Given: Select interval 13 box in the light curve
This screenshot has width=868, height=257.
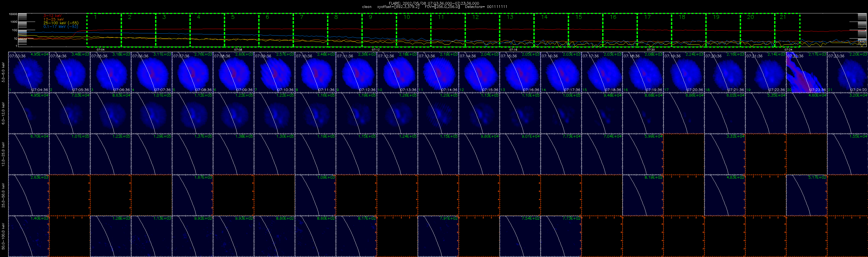Looking at the screenshot, I should point(517,30).
